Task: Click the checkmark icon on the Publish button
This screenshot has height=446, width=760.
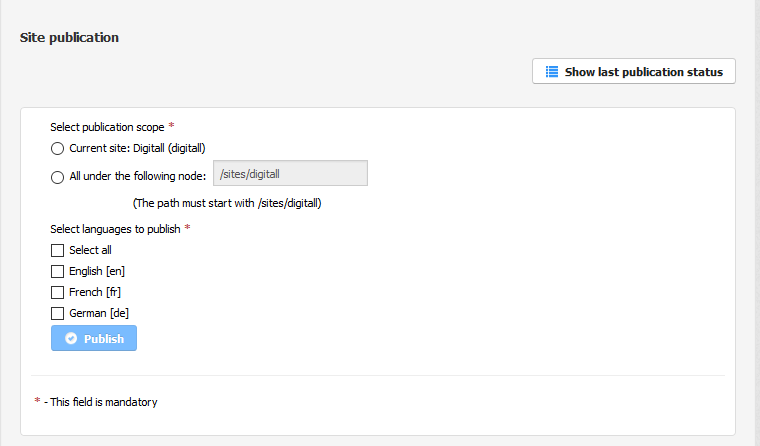Action: pos(71,339)
